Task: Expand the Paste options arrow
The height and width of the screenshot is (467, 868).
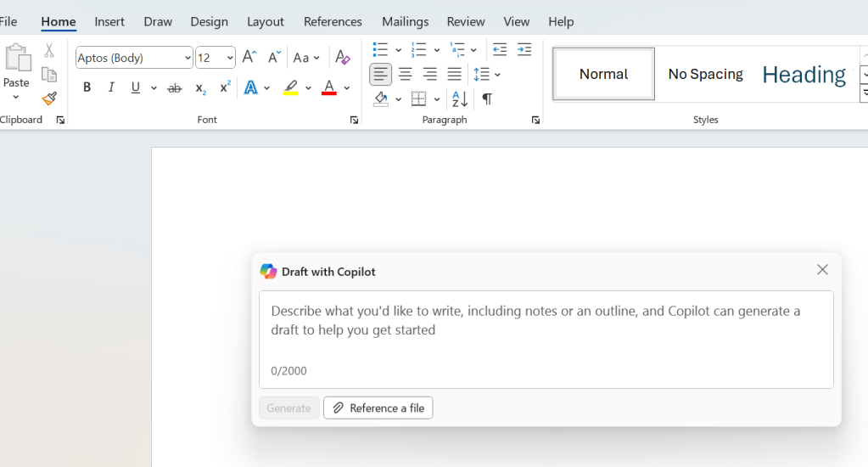Action: coord(16,98)
